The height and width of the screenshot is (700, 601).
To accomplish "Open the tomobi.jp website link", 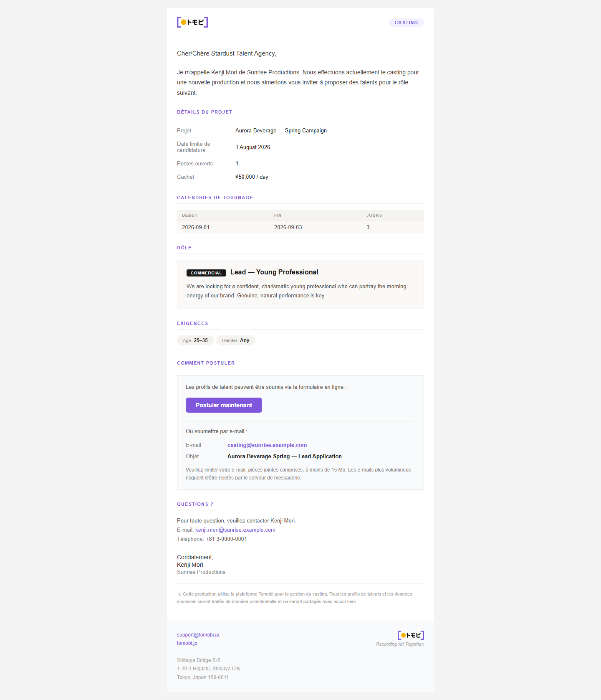I will point(187,643).
